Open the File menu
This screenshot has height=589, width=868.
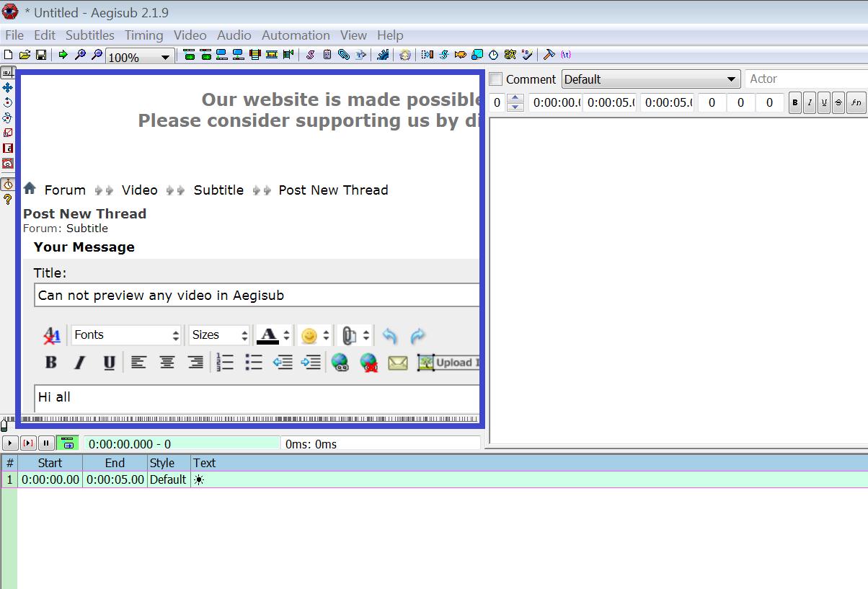click(14, 35)
